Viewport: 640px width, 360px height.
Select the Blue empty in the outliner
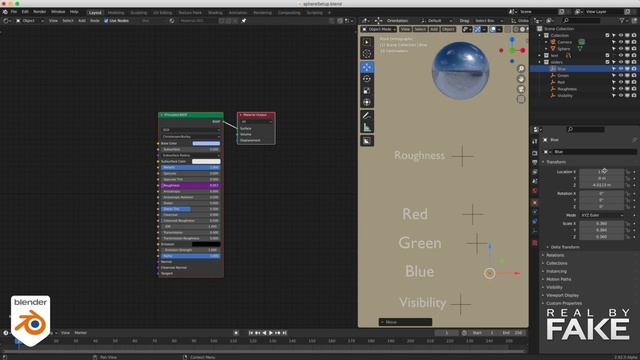[561, 69]
